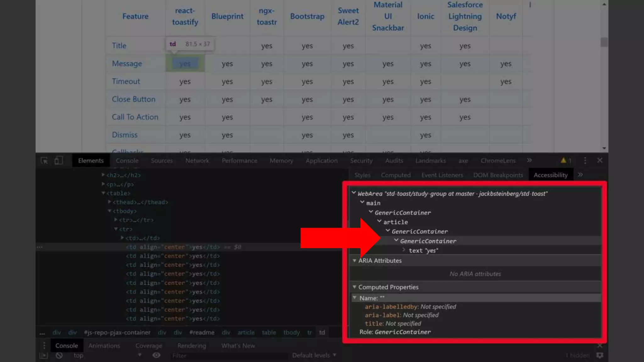Collapse the table element node
Screen dimensions: 644x362
tap(103, 193)
